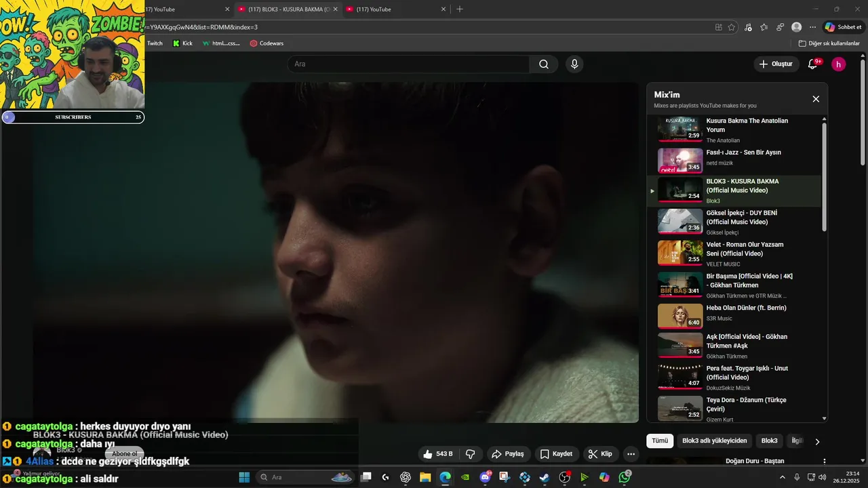Open the Codewars bookmark
Screen dimensions: 868x488
click(x=267, y=43)
